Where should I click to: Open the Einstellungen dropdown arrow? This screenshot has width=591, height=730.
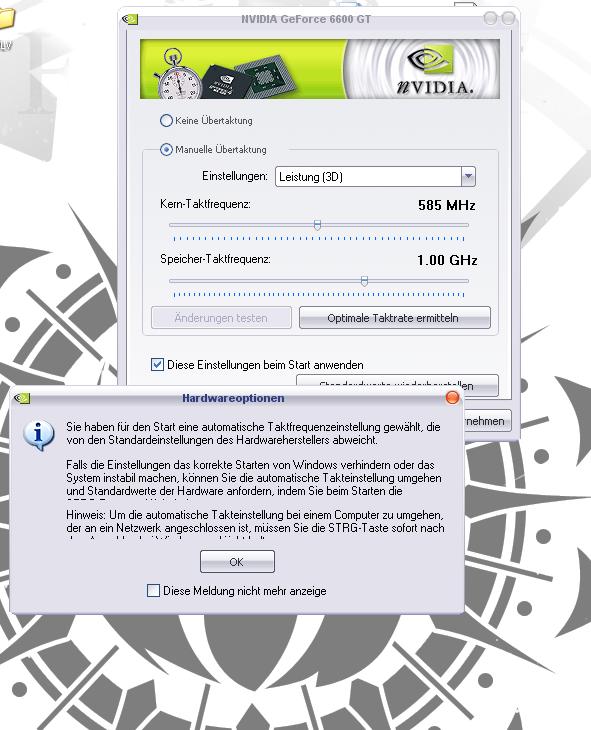pyautogui.click(x=468, y=176)
